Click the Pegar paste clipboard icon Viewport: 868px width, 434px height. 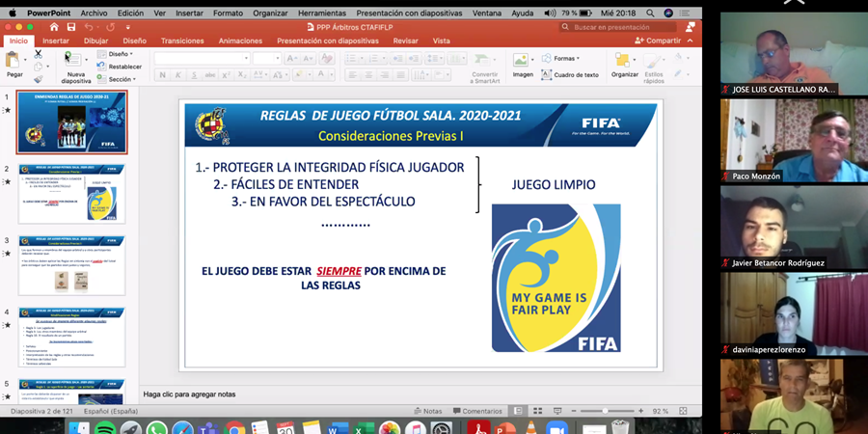pos(13,59)
